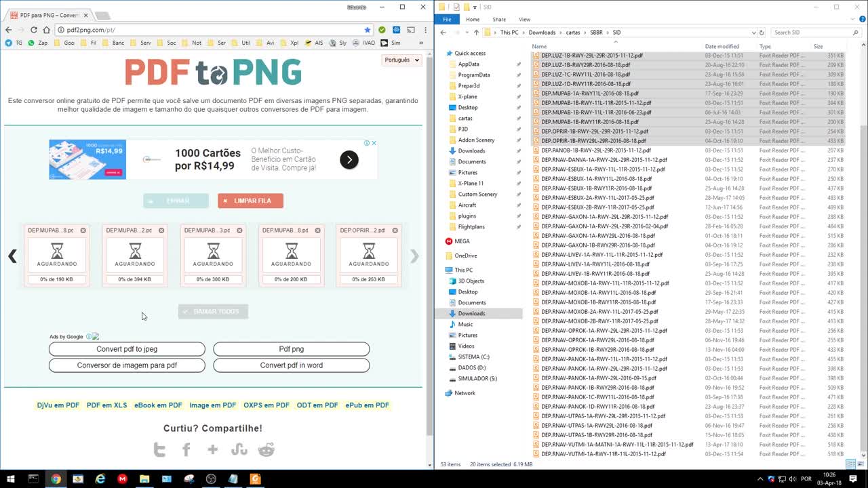Click the ad's round arrow button

349,160
